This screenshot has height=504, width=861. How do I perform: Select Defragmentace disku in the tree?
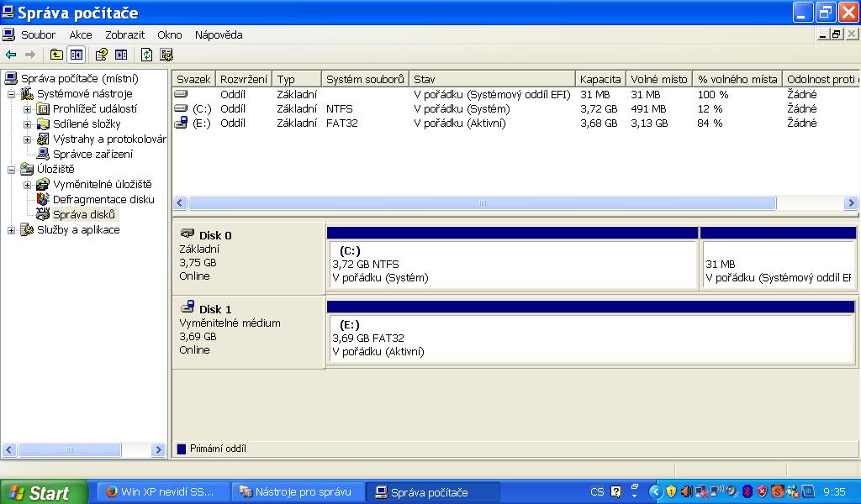pos(103,200)
